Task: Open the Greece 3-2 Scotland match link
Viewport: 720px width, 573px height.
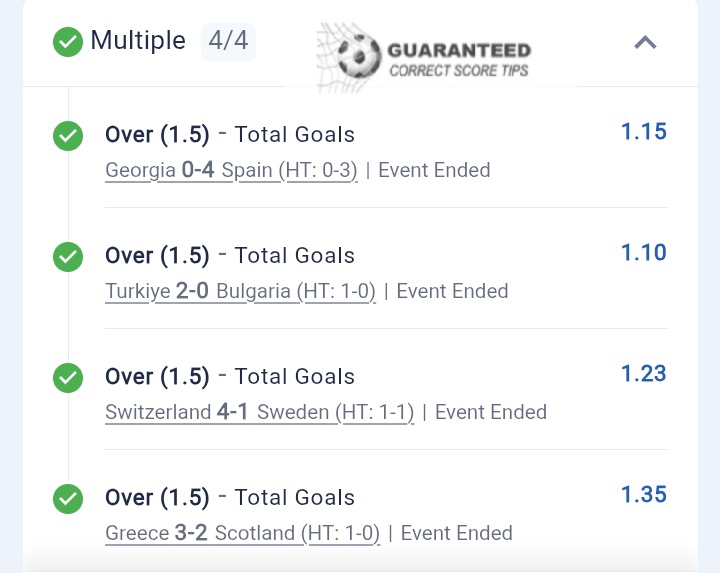Action: [242, 533]
